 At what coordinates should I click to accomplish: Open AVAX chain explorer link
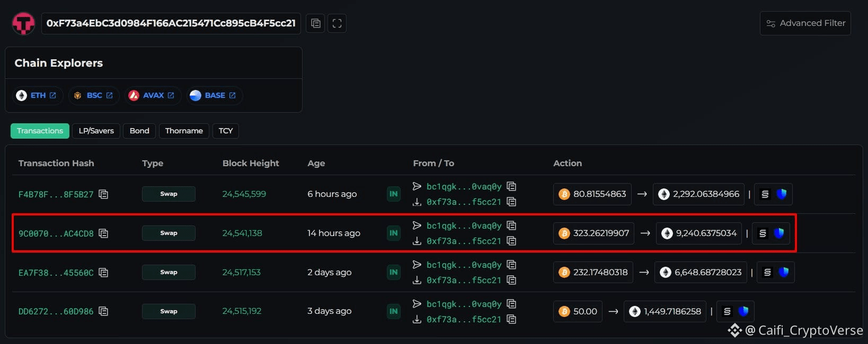[x=153, y=95]
